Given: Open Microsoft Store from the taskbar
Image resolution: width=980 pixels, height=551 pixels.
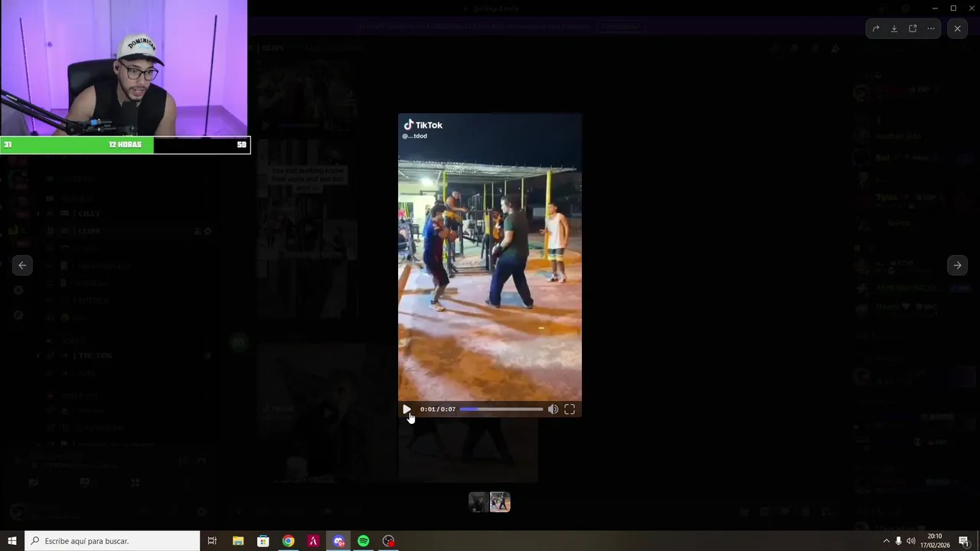Looking at the screenshot, I should [263, 541].
